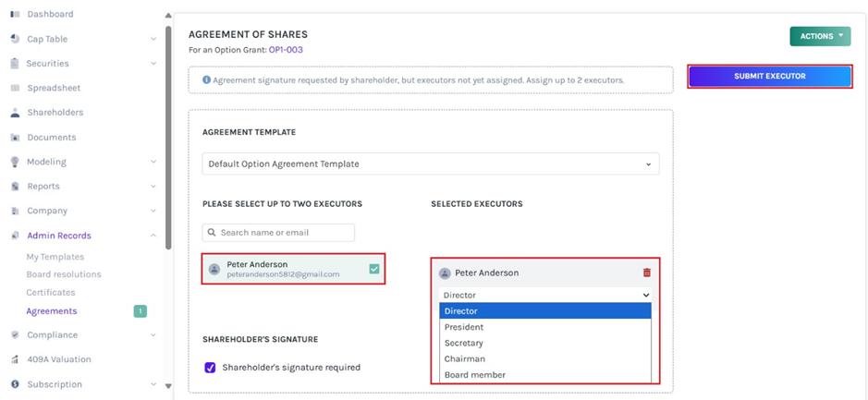Click the Subscription dollar icon
868x400 pixels.
click(15, 384)
